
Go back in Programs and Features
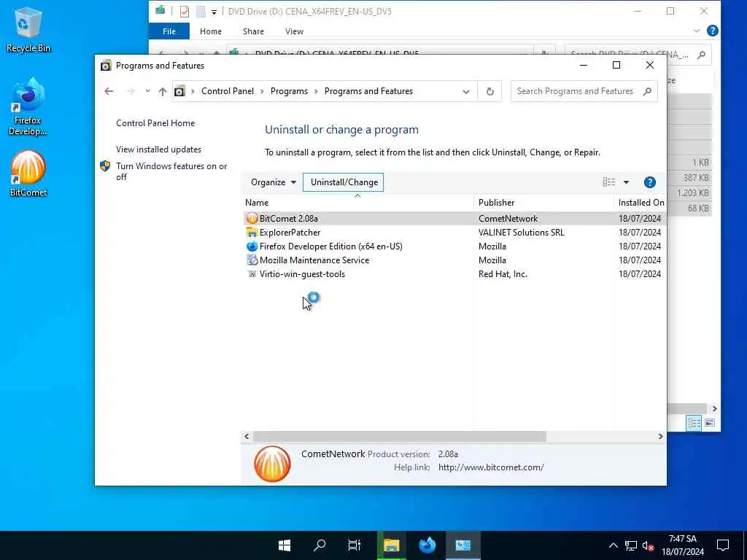[109, 91]
